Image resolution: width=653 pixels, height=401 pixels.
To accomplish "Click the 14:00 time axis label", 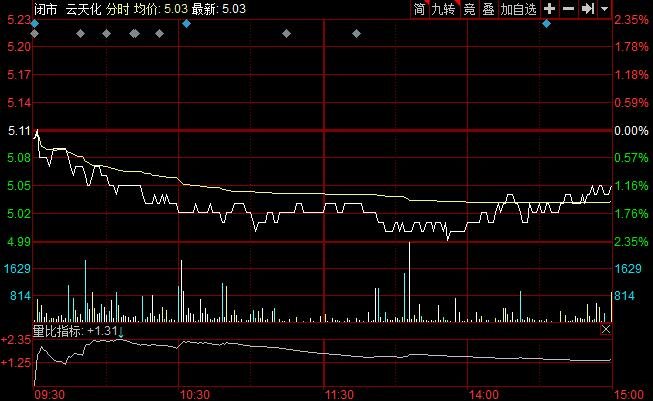I will click(484, 394).
